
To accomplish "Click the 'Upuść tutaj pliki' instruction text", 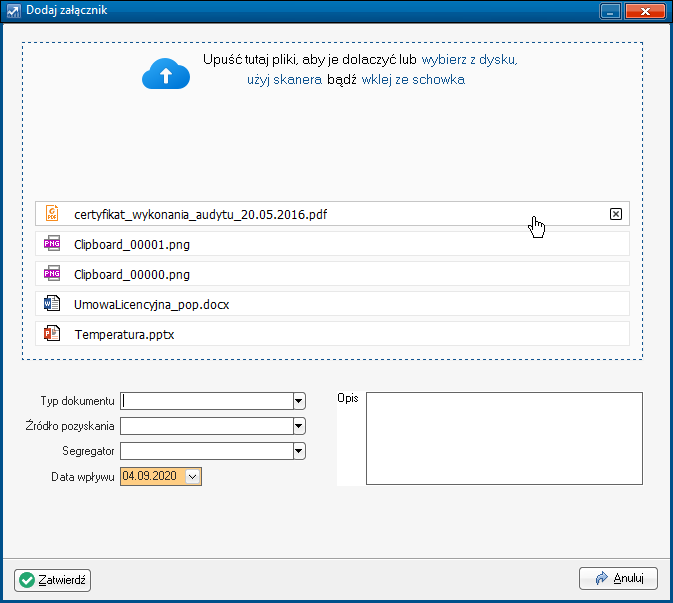I will (309, 59).
